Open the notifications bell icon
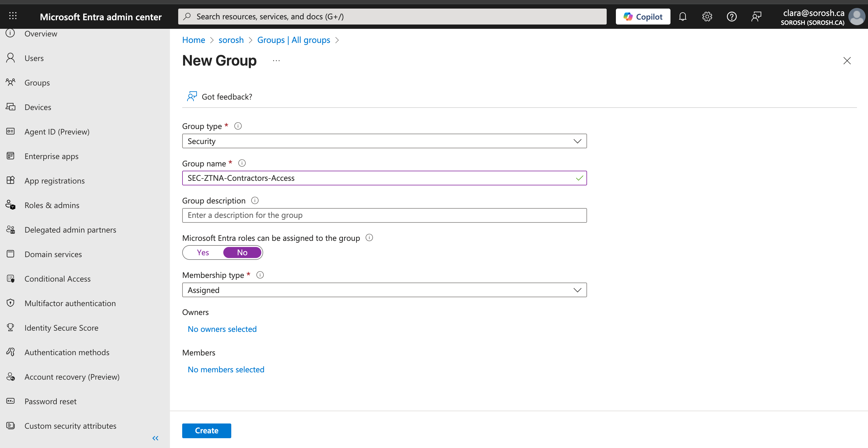Screen dimensions: 868x448 click(x=682, y=17)
